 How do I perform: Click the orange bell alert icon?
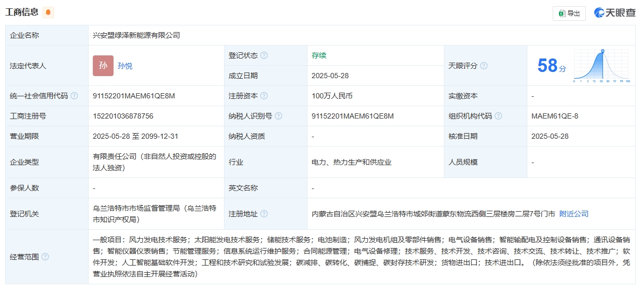[x=48, y=12]
